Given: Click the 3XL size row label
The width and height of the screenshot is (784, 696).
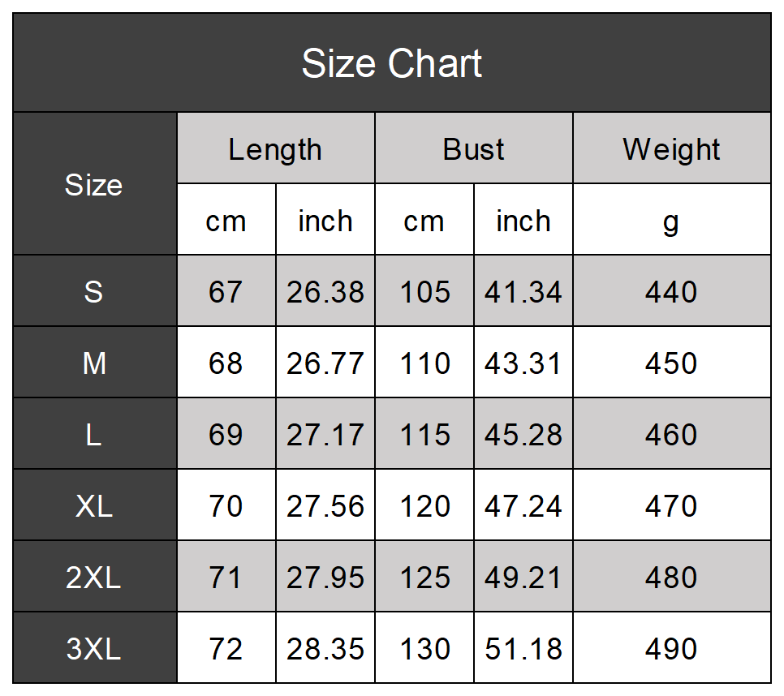Looking at the screenshot, I should click(94, 649).
